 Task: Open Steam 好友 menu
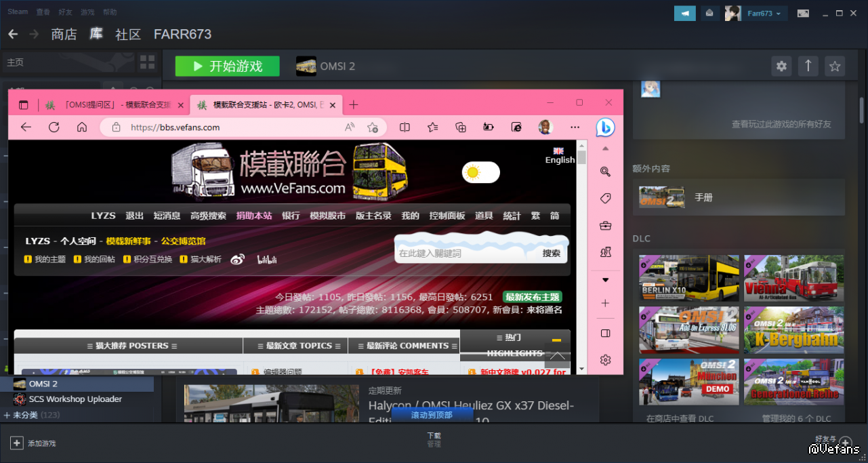coord(66,12)
